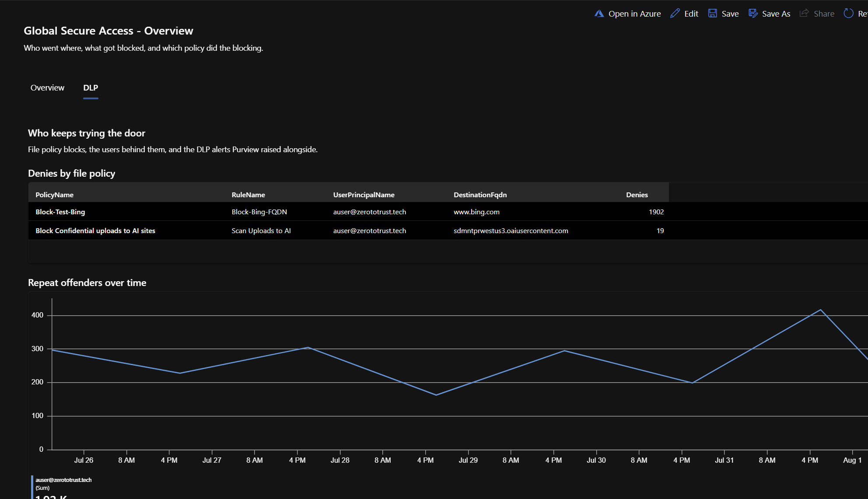Image resolution: width=868 pixels, height=499 pixels.
Task: Click the chart peak point near Jul 31 4 PM
Action: coord(820,310)
